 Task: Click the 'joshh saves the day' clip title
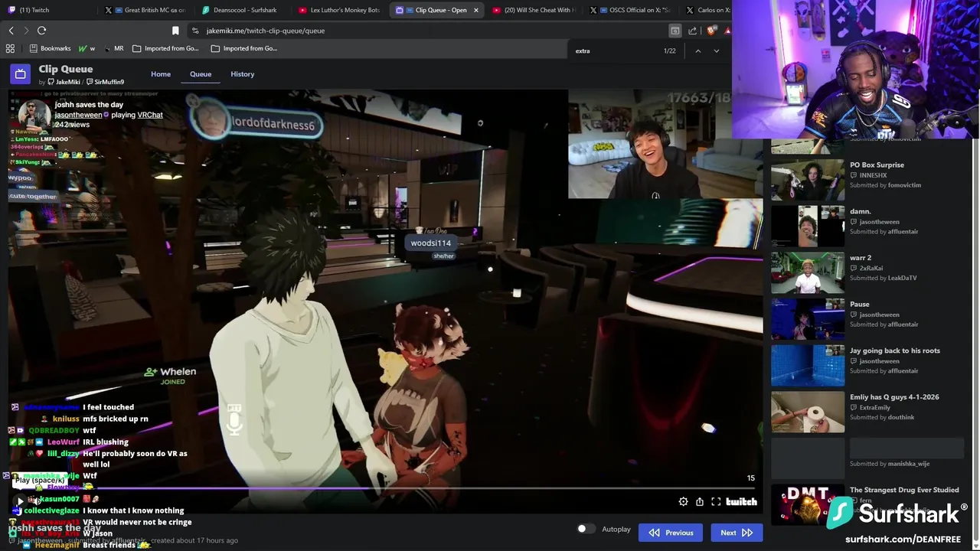[x=89, y=104]
